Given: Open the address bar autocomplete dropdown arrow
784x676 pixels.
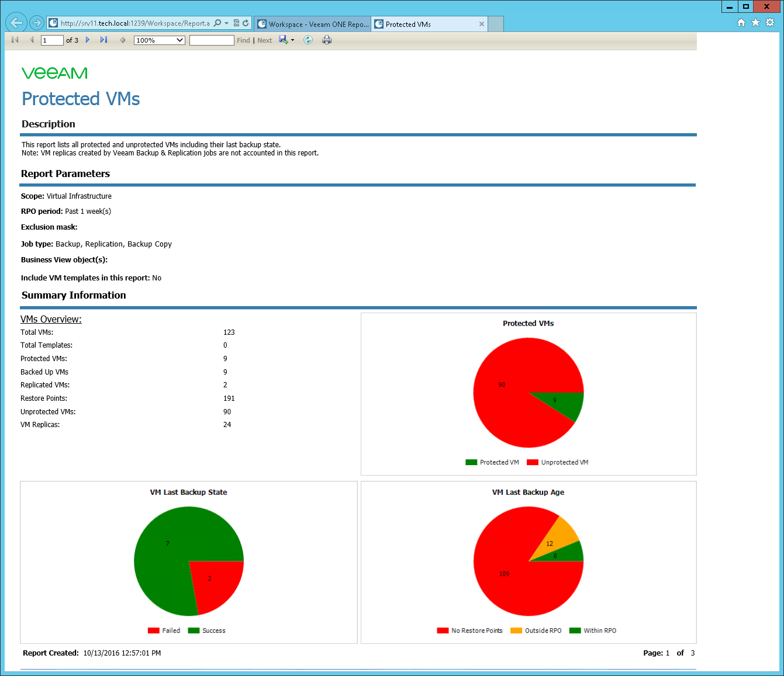Looking at the screenshot, I should [226, 23].
